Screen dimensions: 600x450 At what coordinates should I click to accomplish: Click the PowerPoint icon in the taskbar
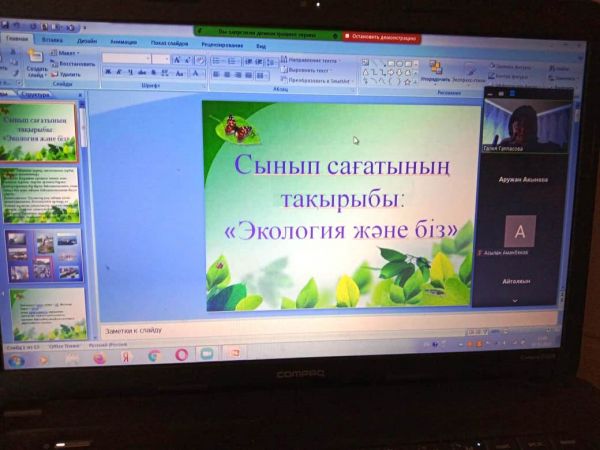[233, 353]
